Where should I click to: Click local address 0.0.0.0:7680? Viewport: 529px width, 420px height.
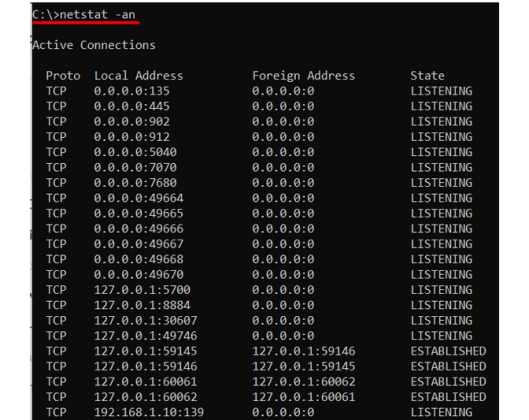(x=135, y=183)
